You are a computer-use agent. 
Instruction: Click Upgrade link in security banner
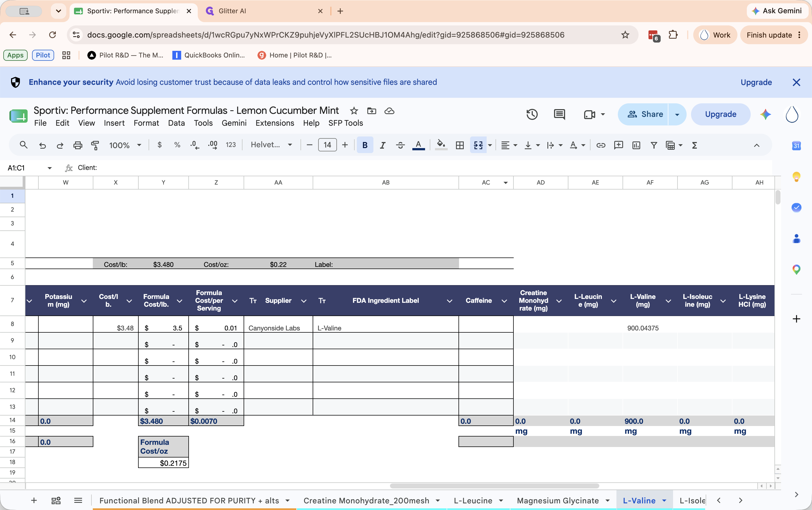coord(756,82)
